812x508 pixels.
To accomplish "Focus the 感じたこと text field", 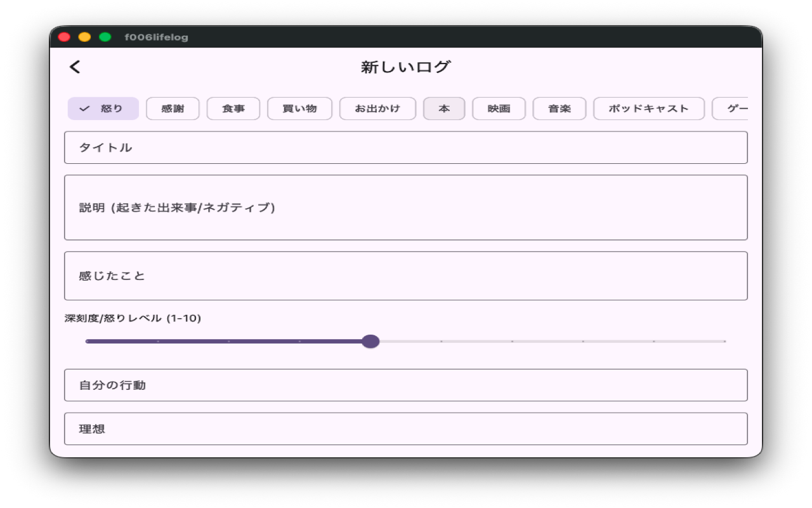I will click(406, 276).
